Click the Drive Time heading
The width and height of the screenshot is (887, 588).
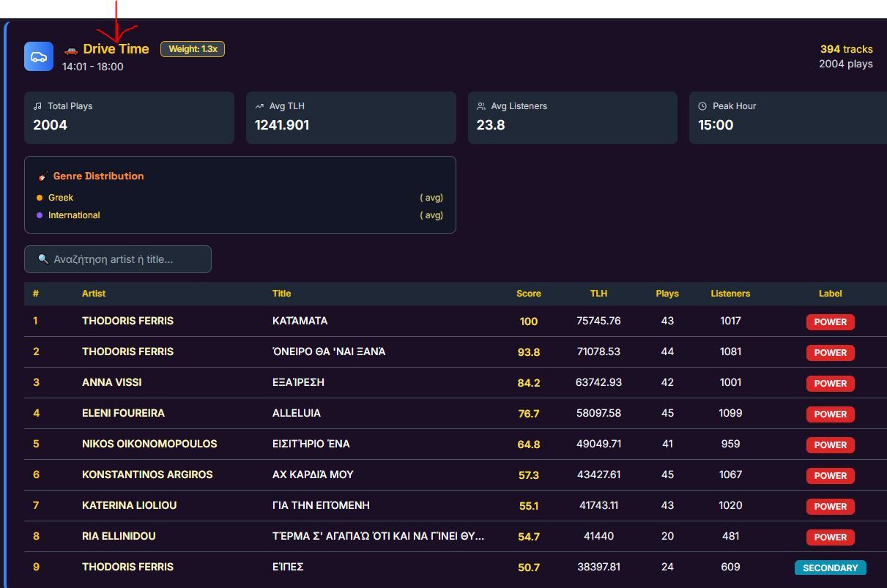(x=116, y=49)
